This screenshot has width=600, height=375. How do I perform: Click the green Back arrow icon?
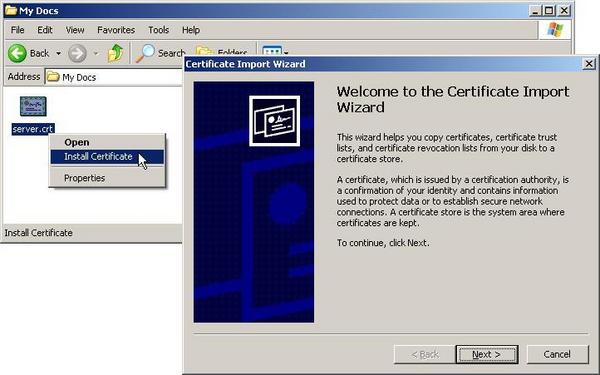pyautogui.click(x=17, y=53)
